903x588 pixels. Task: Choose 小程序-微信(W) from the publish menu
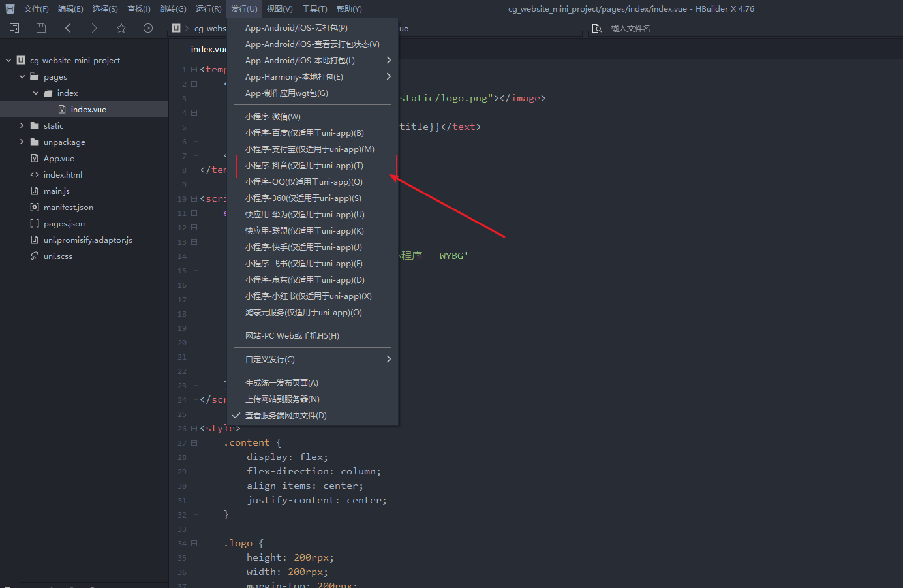(273, 117)
